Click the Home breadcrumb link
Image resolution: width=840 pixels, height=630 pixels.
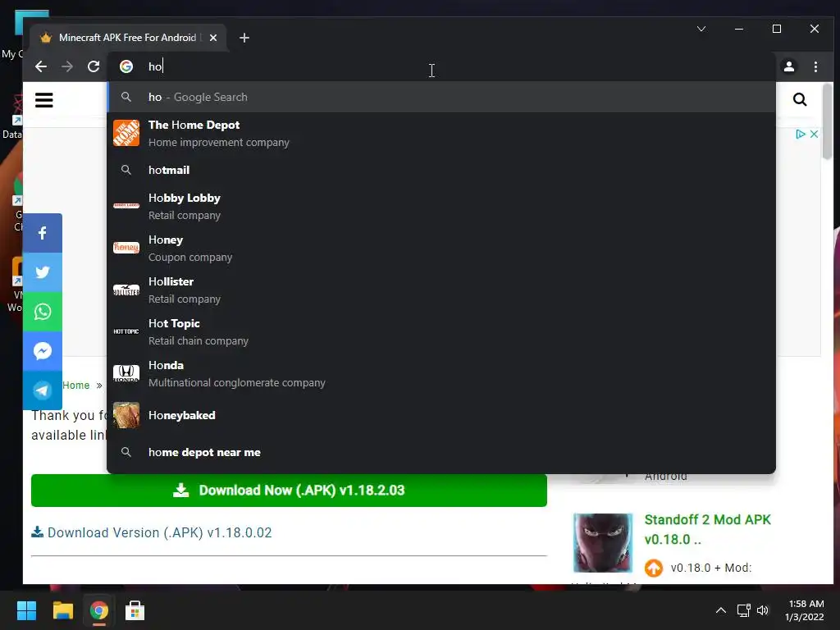(x=76, y=386)
